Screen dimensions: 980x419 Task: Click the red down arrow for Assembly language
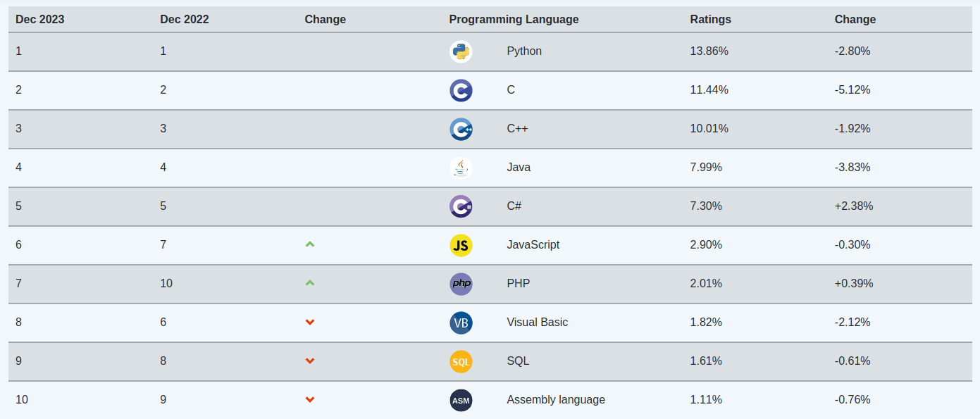click(310, 400)
